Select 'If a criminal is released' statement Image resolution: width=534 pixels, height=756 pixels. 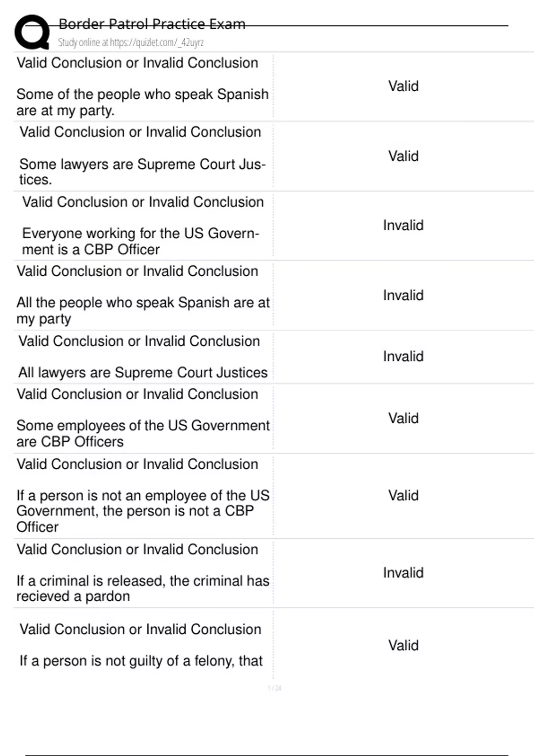tap(143, 588)
